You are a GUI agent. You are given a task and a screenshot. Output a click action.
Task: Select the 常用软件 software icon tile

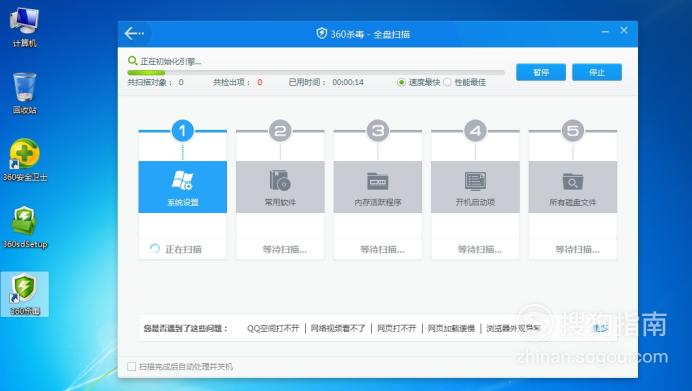click(280, 187)
